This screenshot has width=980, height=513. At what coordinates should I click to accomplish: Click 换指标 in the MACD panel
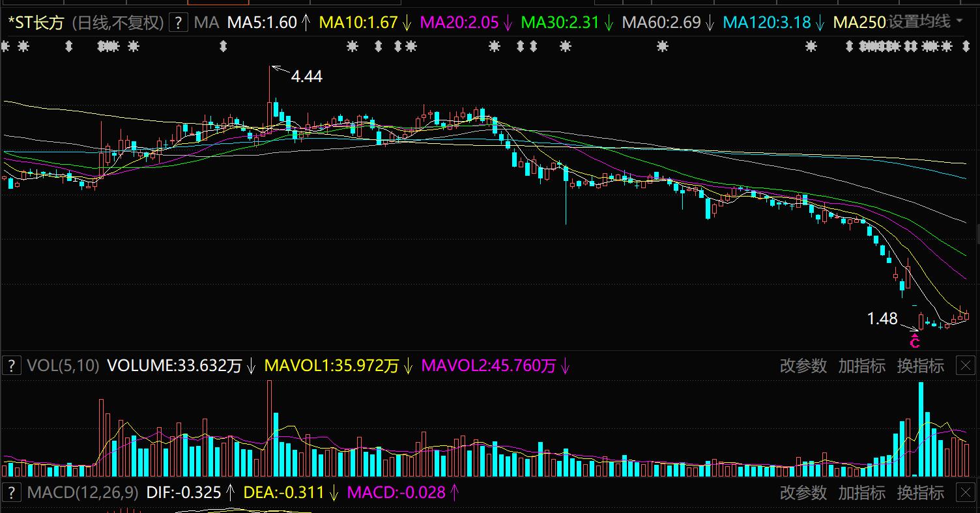(x=920, y=493)
